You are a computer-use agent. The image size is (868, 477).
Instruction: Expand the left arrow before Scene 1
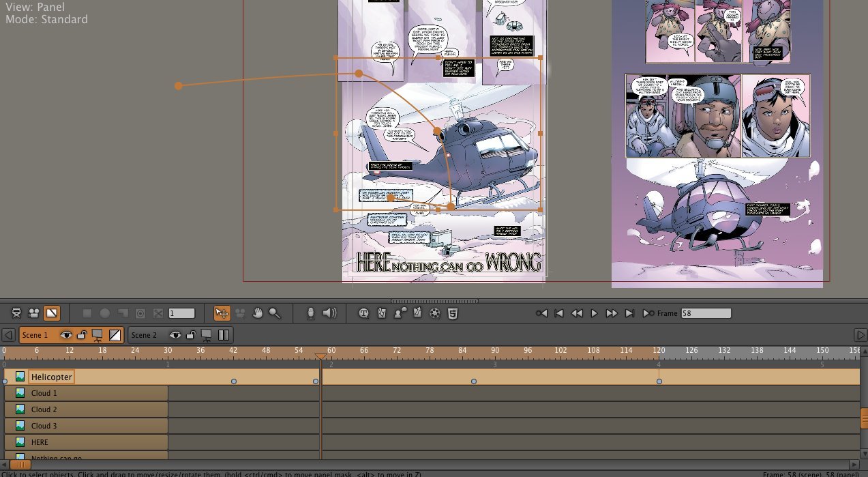pyautogui.click(x=8, y=334)
